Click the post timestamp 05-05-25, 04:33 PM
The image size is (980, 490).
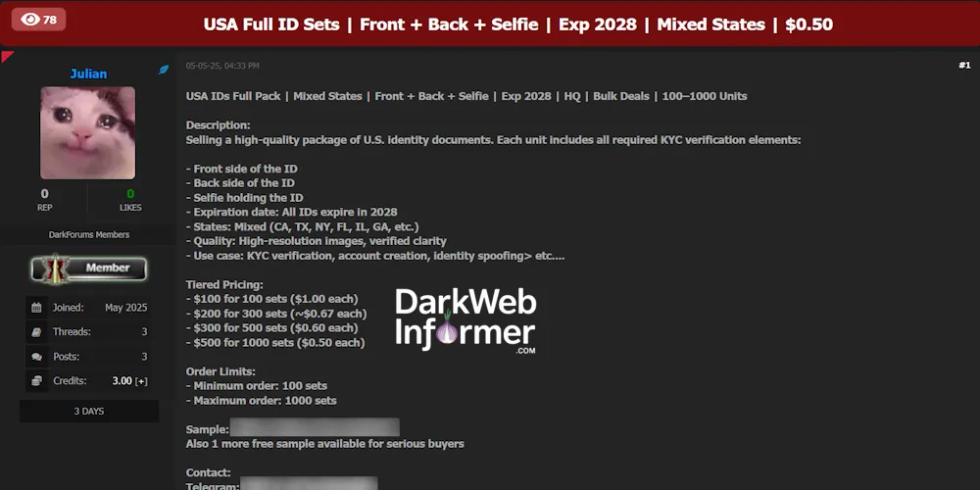[x=222, y=66]
